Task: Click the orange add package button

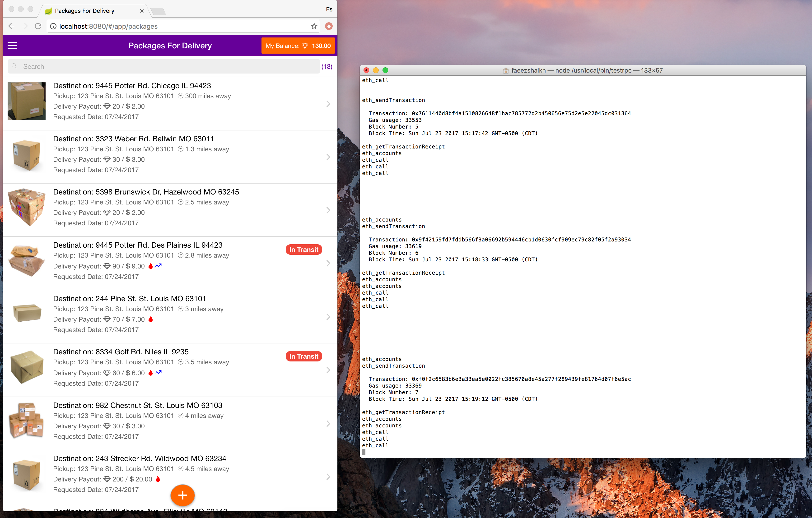Action: click(182, 495)
